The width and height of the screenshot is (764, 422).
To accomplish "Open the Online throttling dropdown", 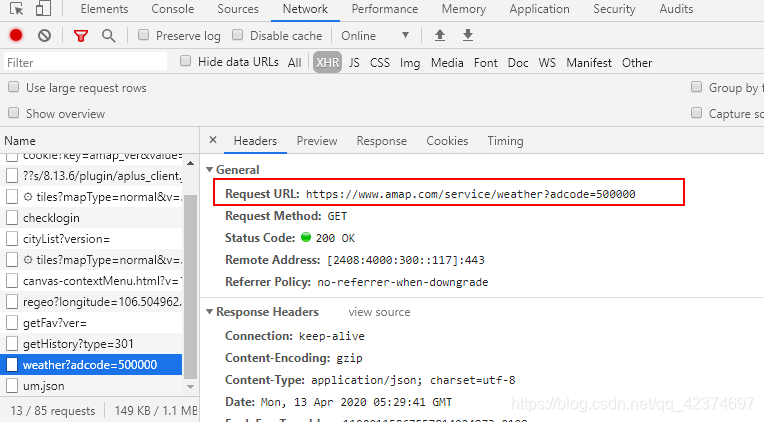I will [x=375, y=36].
